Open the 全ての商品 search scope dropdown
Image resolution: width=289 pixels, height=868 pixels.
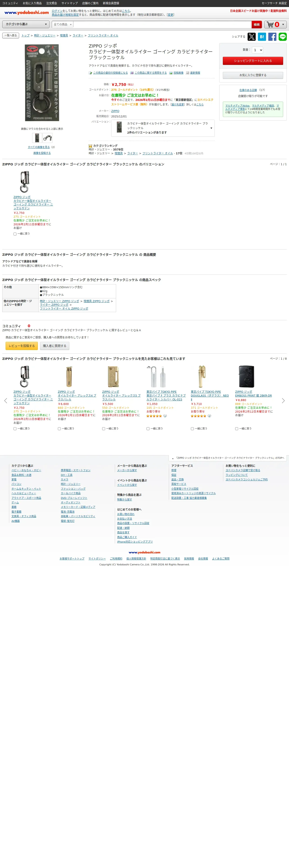pyautogui.click(x=63, y=25)
